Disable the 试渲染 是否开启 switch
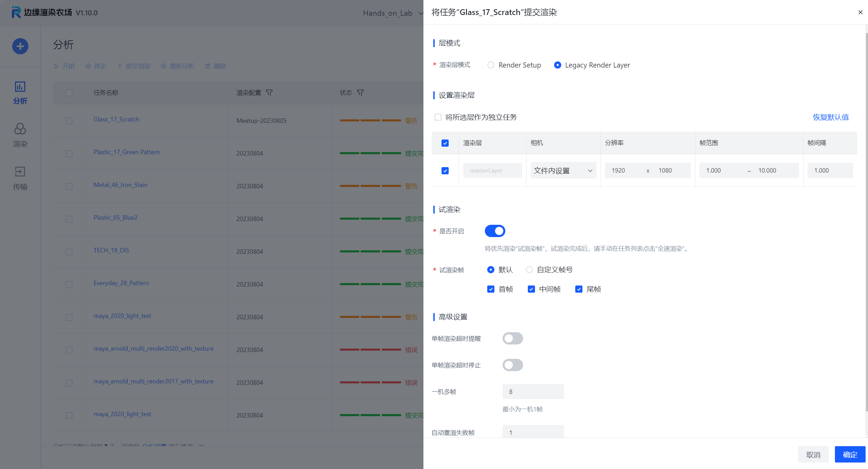868x469 pixels. click(x=495, y=231)
